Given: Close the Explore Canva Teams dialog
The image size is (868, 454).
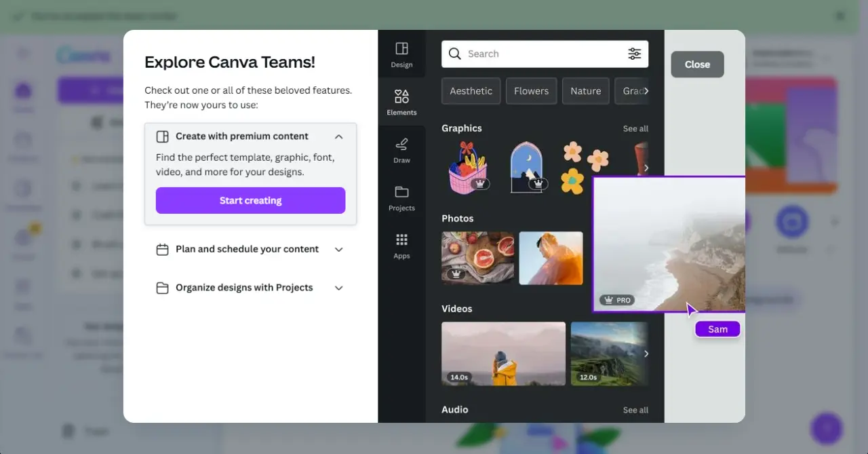Looking at the screenshot, I should [x=697, y=64].
